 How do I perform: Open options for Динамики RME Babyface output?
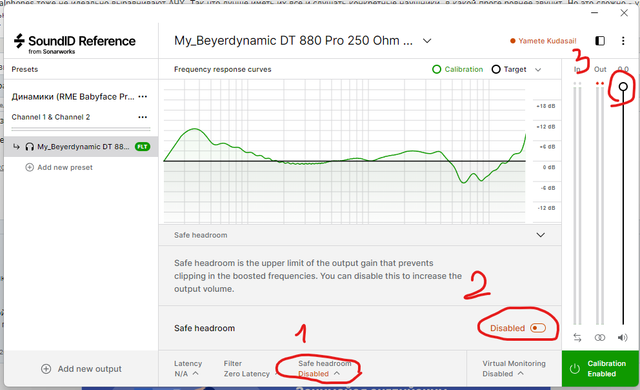[x=142, y=97]
